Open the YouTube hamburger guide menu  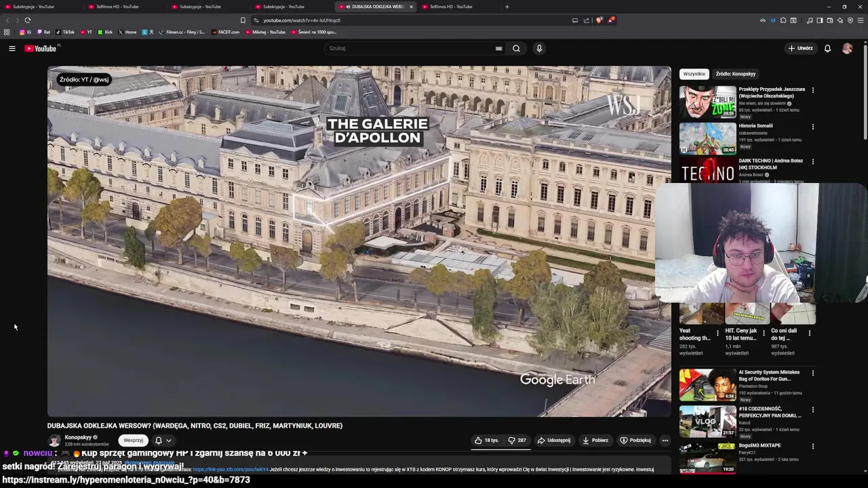pos(12,48)
